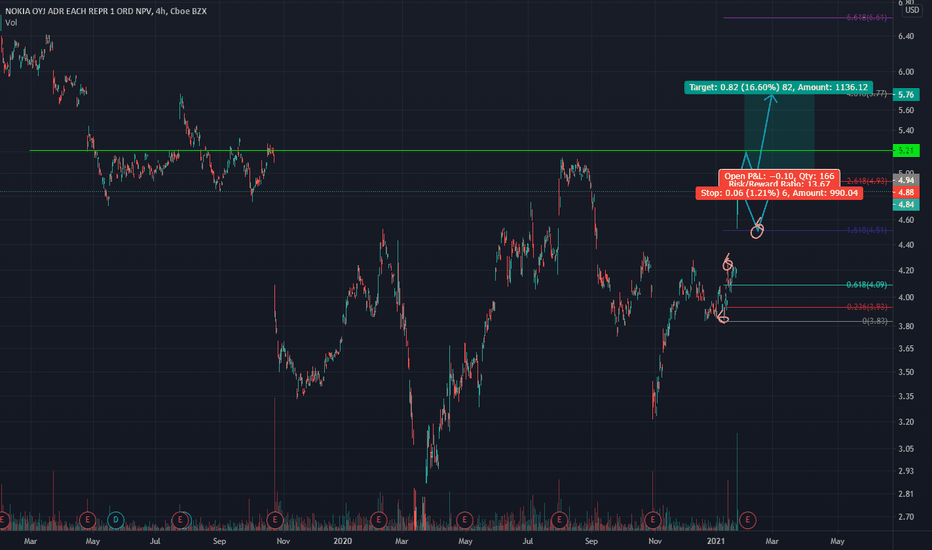Click the 1.618(4.51) Fibonacci level label
The image size is (932, 550).
click(x=867, y=230)
